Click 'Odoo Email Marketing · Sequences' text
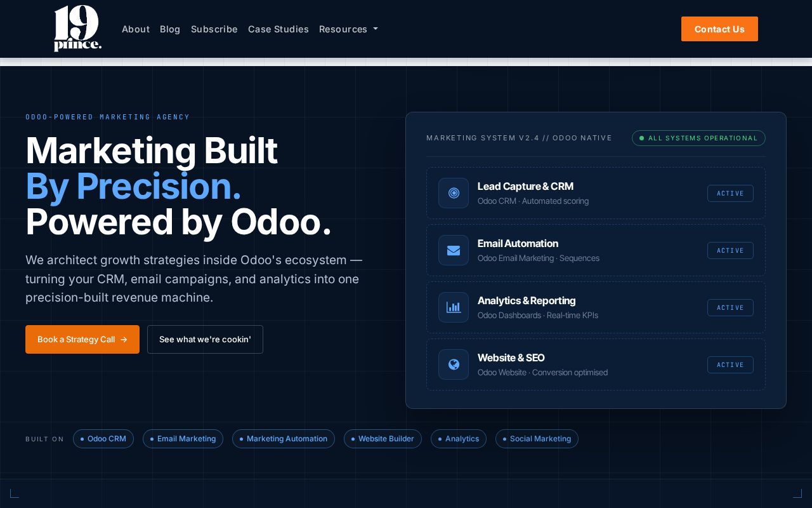The height and width of the screenshot is (508, 812). coord(539,258)
